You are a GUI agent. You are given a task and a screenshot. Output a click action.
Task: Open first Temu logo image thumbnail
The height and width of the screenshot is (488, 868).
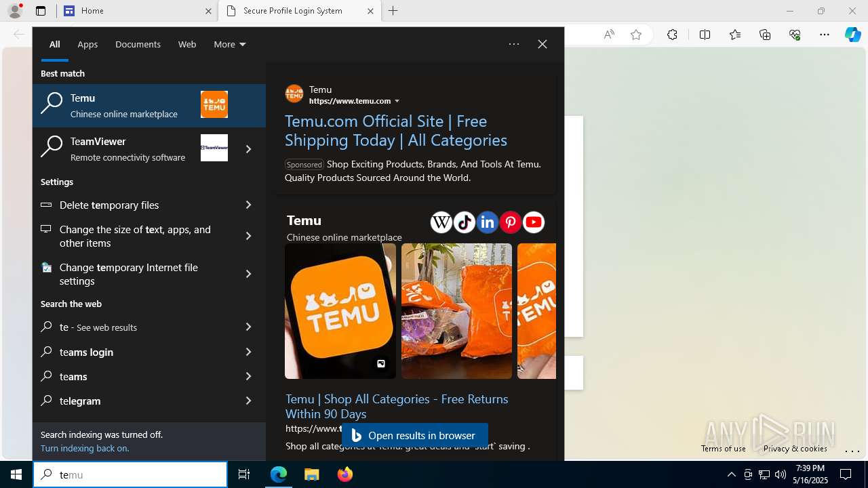340,311
